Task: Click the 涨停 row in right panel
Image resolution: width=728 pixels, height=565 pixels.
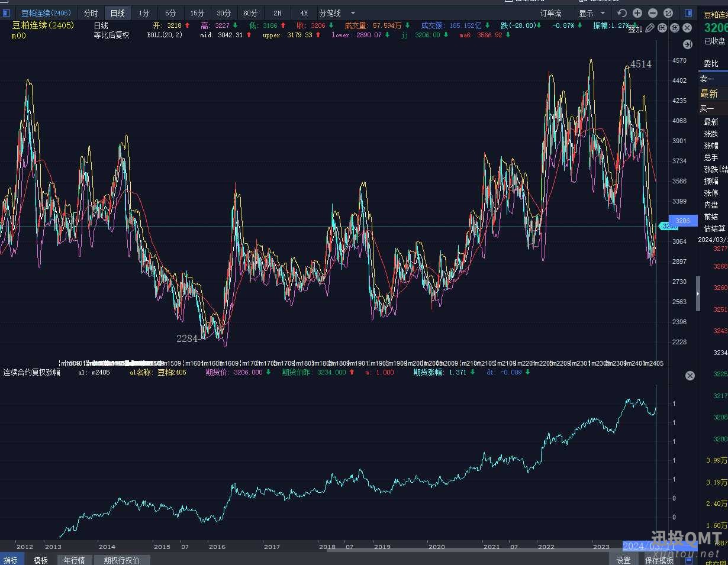Action: pos(713,193)
